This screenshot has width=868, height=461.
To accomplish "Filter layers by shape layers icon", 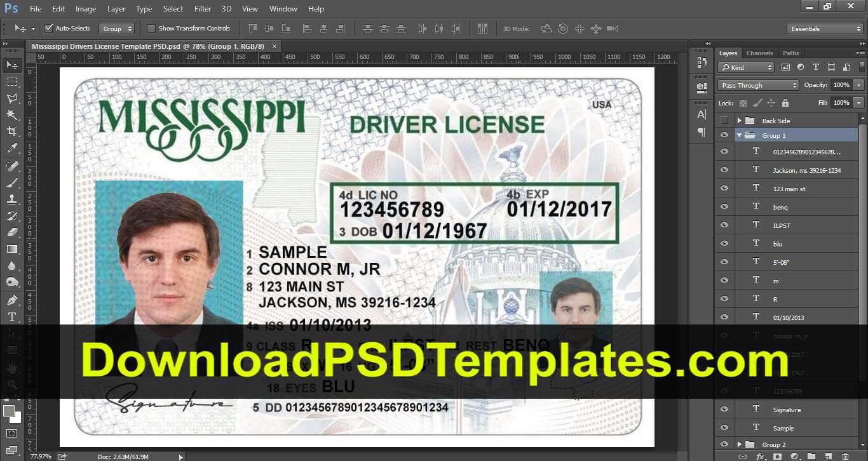I will tap(831, 67).
